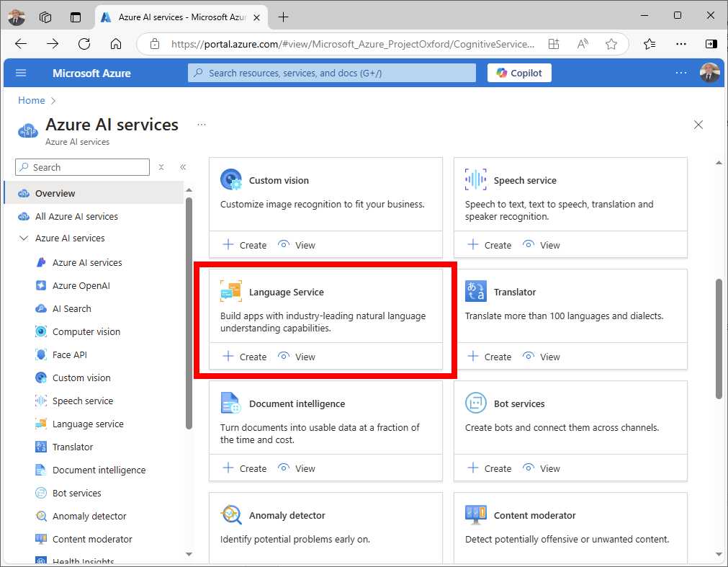This screenshot has width=728, height=567.
Task: Click the Bot services sidebar icon
Action: pos(41,494)
